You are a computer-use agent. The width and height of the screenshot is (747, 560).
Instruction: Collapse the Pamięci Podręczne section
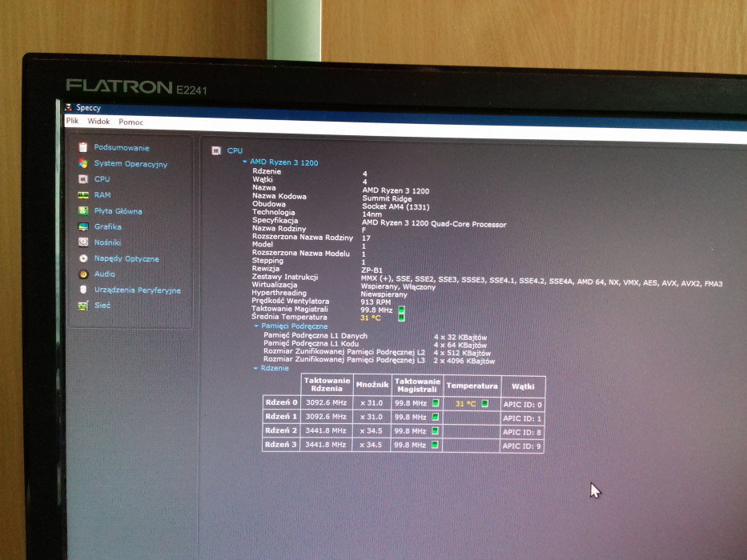256,326
